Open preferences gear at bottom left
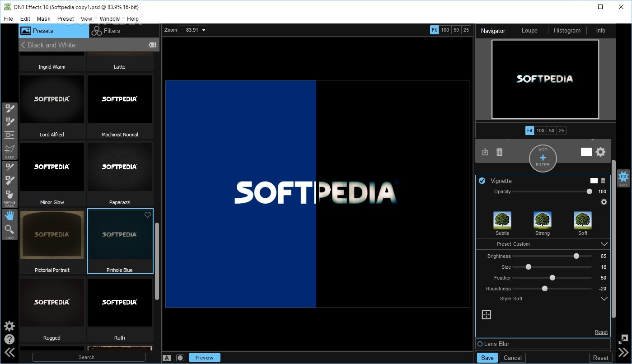The width and height of the screenshot is (632, 364). (9, 326)
